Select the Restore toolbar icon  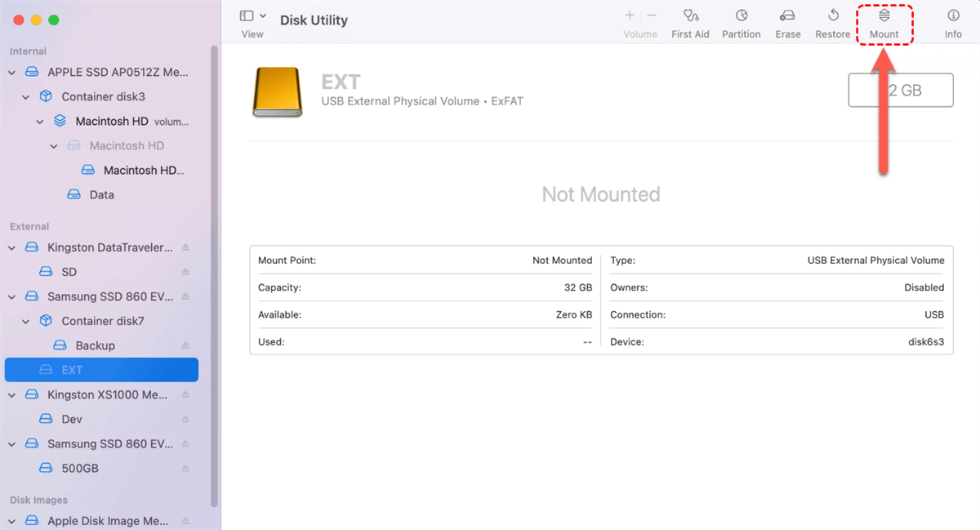832,16
